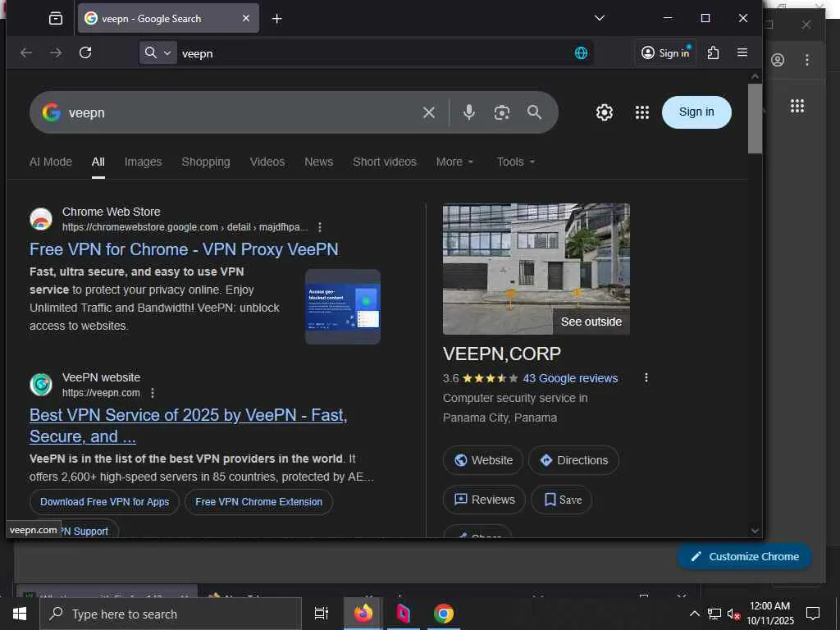
Task: Click the blue Google Sign in button
Action: pyautogui.click(x=696, y=112)
